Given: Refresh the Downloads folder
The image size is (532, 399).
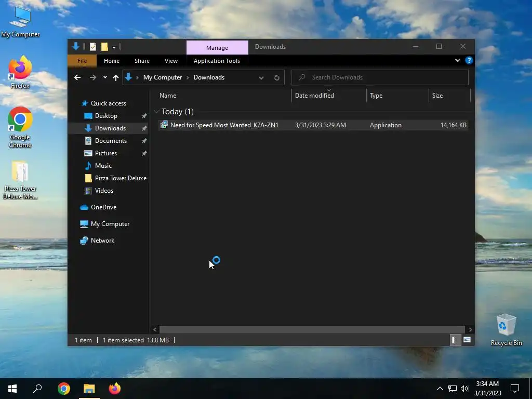Looking at the screenshot, I should 277,78.
